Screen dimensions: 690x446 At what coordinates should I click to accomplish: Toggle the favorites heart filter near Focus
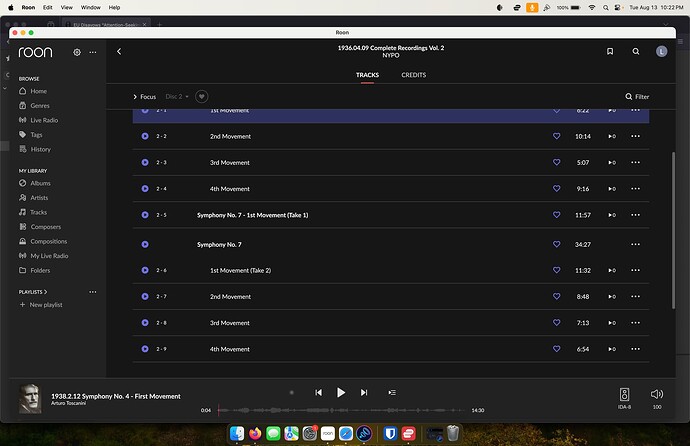pyautogui.click(x=202, y=96)
